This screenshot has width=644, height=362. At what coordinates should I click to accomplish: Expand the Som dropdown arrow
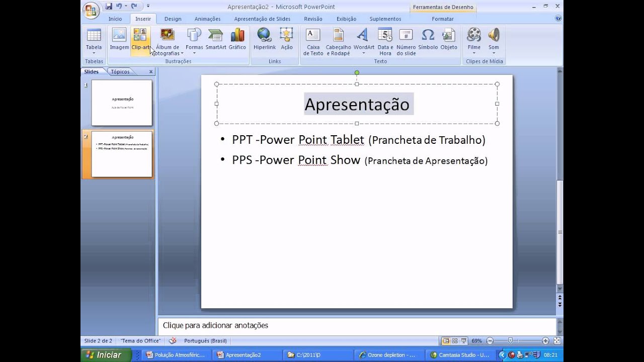point(494,53)
